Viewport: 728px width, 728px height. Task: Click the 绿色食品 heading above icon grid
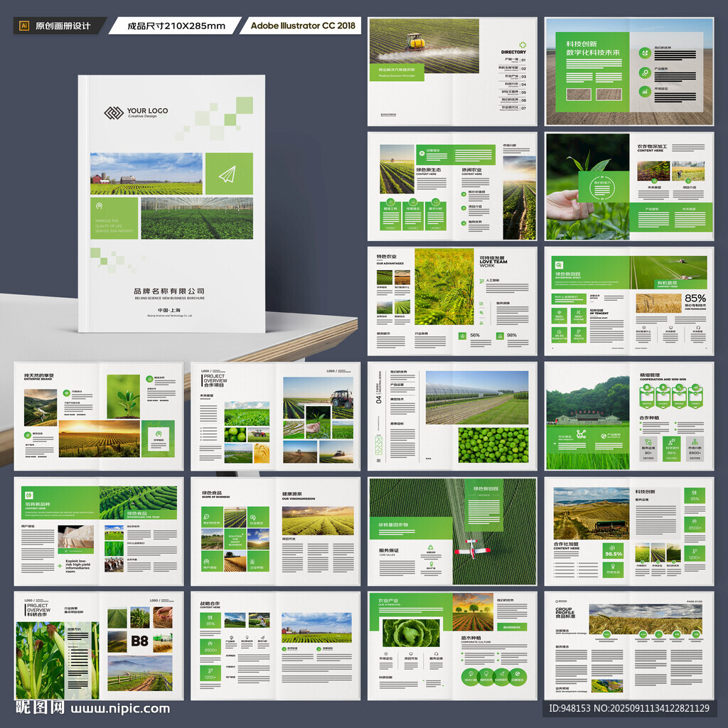(212, 493)
